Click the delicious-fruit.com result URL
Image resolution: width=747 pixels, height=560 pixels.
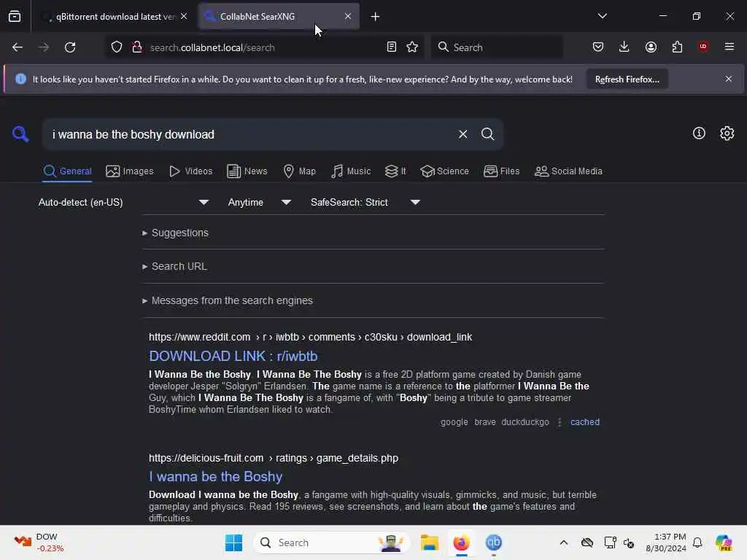[274, 458]
